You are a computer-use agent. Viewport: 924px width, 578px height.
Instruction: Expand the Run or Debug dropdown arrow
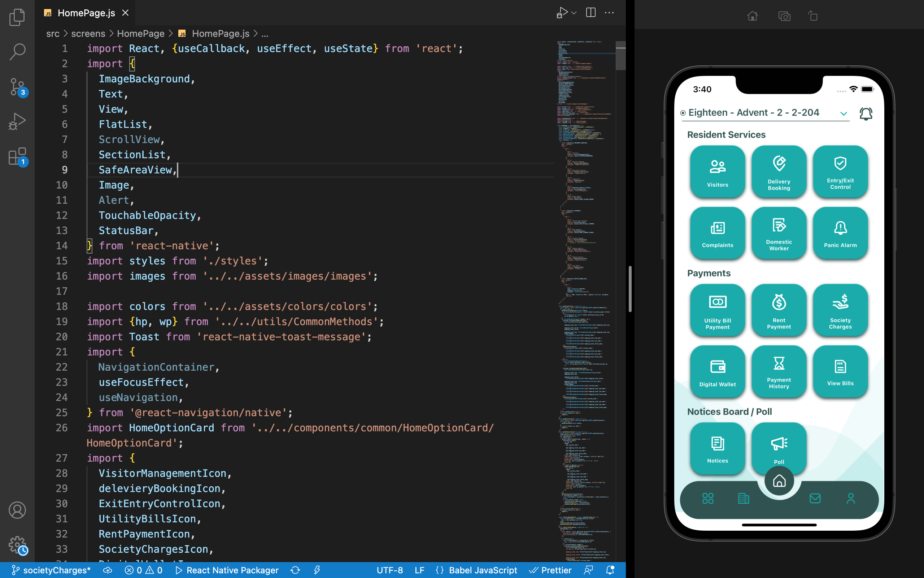(x=574, y=13)
